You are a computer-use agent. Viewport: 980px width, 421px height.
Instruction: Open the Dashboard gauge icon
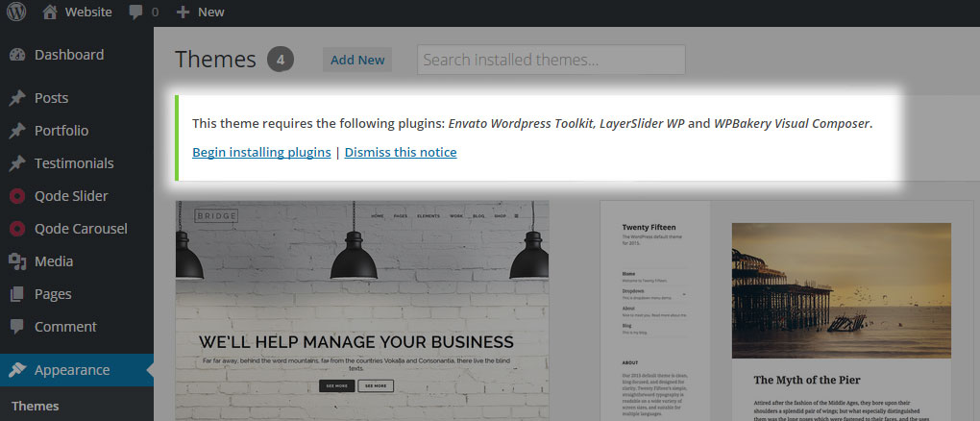(17, 55)
